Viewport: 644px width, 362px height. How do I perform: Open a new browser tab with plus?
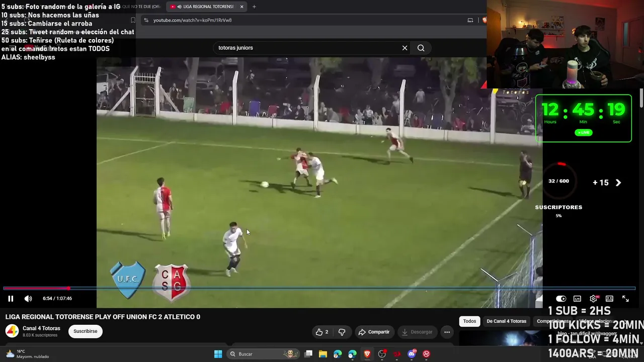pos(254,7)
